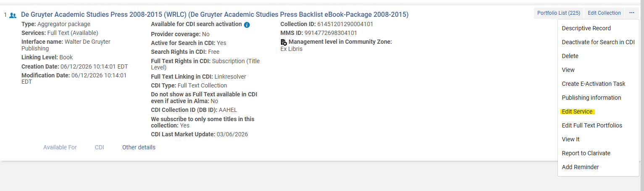Click Provider coverage: No text
644x191 pixels.
[180, 34]
